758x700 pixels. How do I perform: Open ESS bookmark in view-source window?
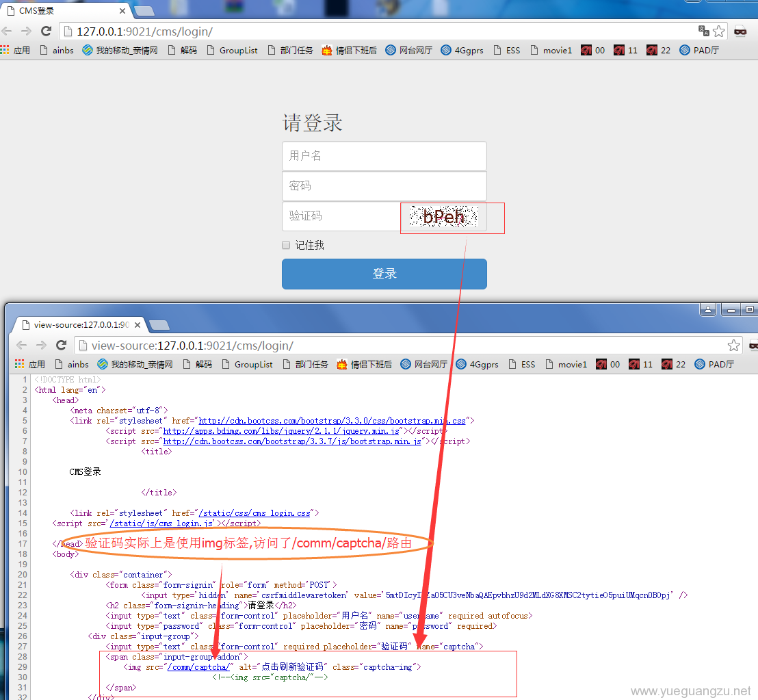(x=522, y=364)
